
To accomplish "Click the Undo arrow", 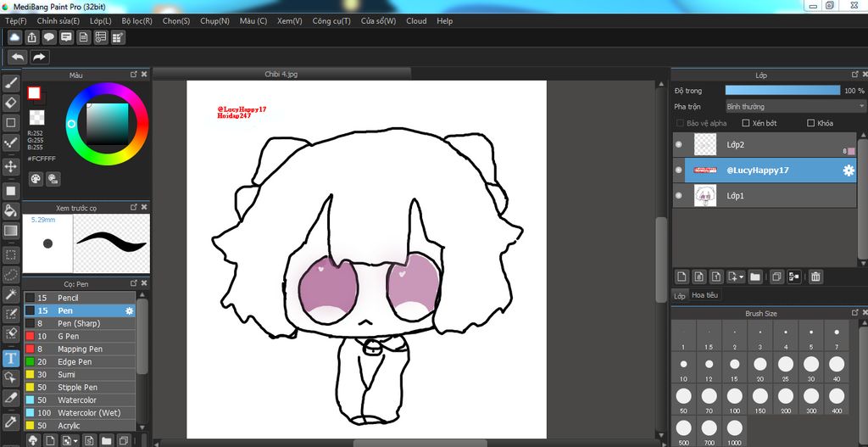I will [18, 57].
